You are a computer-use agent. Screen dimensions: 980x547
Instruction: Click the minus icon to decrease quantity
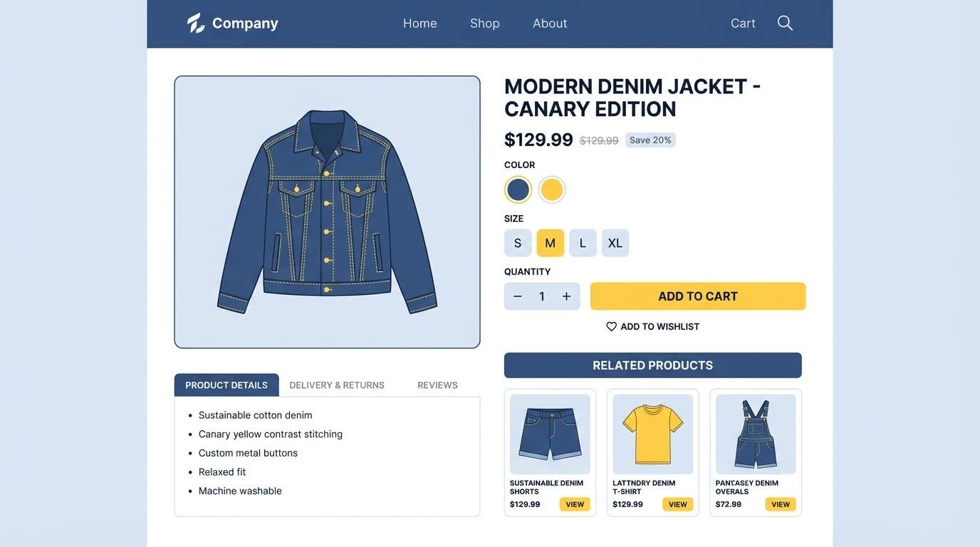(518, 296)
